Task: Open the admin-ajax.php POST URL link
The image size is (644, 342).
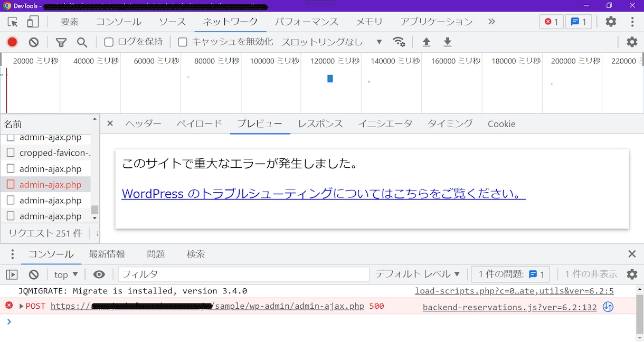Action: point(207,306)
